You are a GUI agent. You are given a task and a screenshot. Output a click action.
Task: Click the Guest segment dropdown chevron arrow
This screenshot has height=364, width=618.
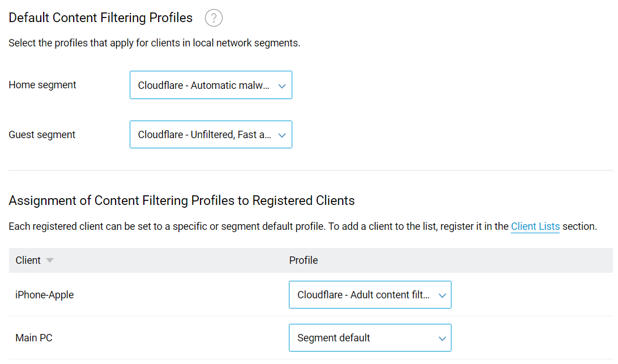[x=282, y=135]
